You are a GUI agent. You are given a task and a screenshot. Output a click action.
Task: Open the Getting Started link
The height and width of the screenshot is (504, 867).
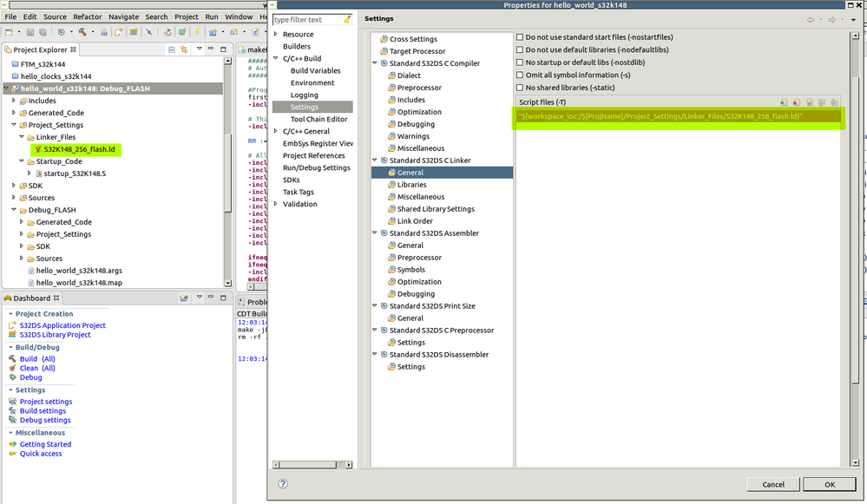45,444
